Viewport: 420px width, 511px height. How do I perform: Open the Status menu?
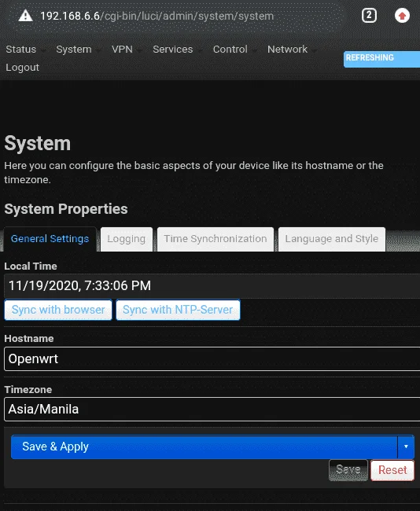21,50
